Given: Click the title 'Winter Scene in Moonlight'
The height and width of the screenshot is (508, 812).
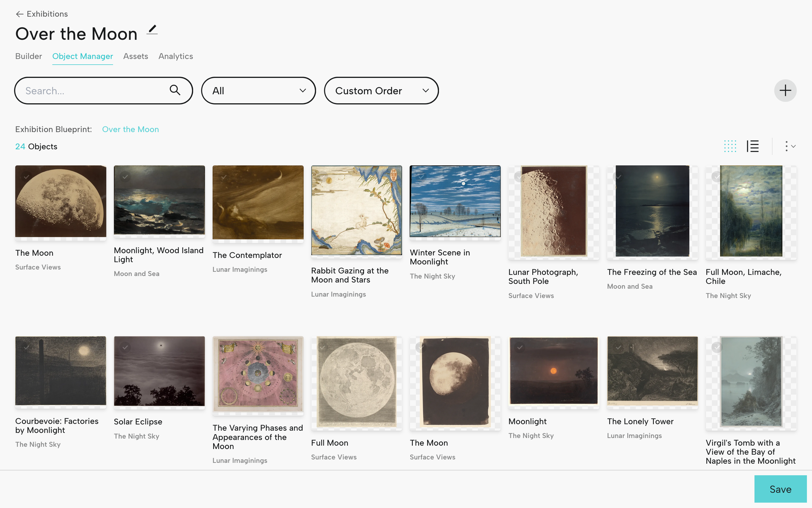Looking at the screenshot, I should coord(440,257).
